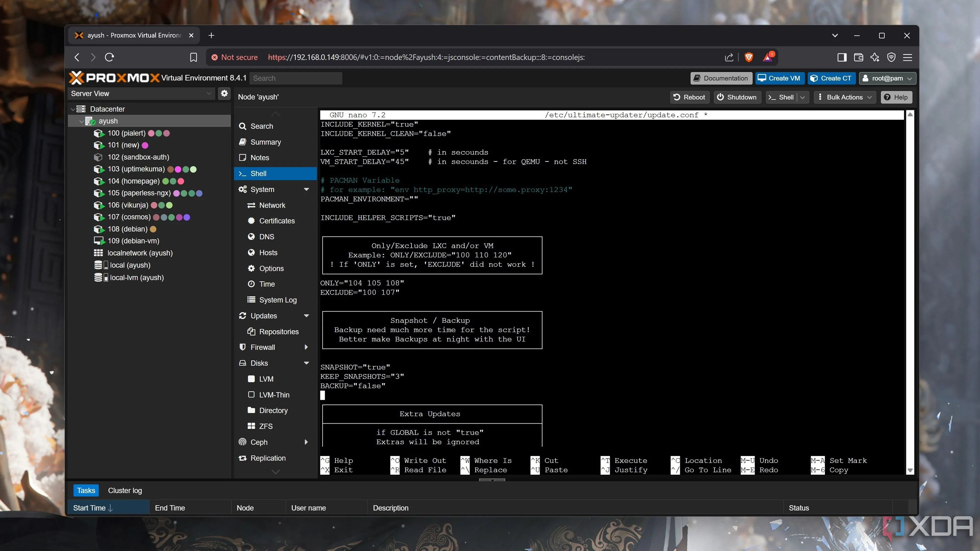
Task: Click the Create CT button
Action: point(831,78)
